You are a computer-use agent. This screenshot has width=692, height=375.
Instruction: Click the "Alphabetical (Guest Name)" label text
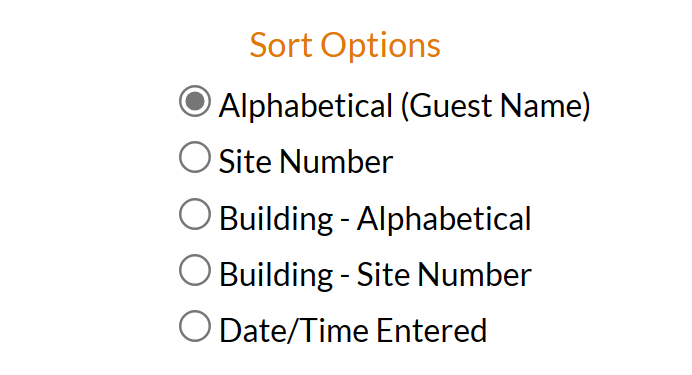coord(404,106)
